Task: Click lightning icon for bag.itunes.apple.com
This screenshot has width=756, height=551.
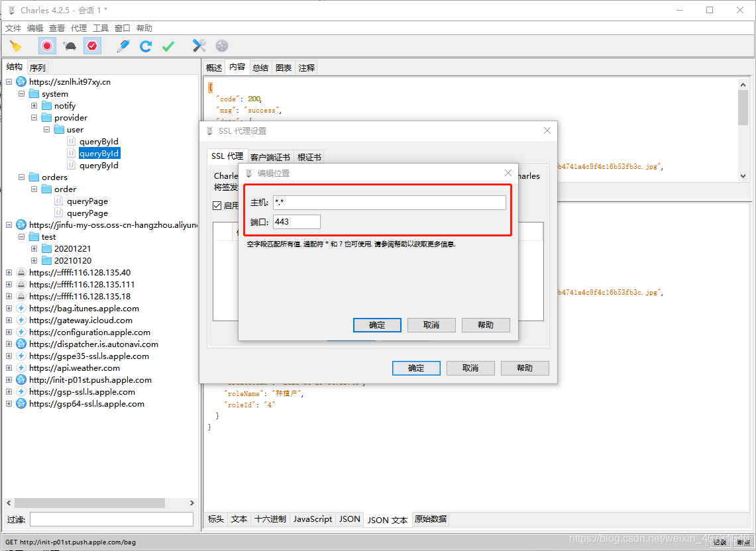Action: [x=21, y=308]
